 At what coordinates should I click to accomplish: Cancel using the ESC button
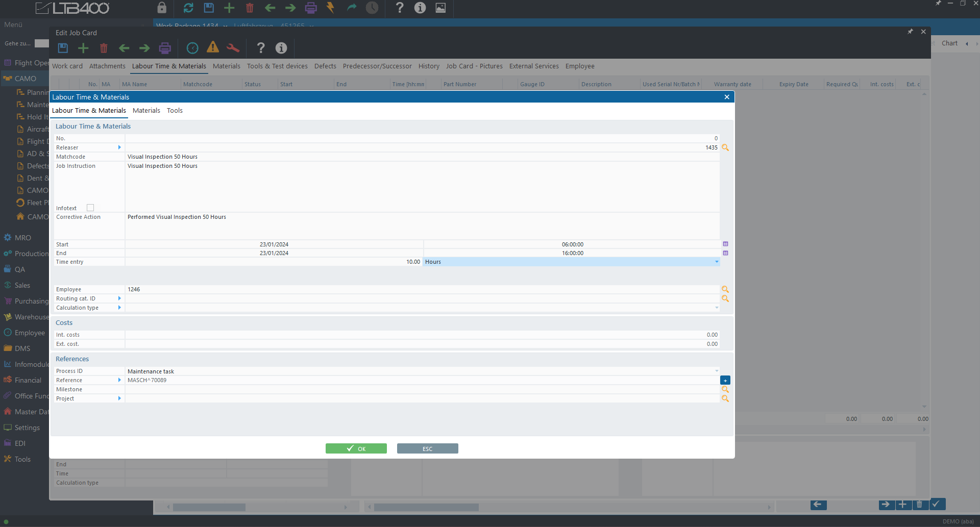pyautogui.click(x=427, y=448)
